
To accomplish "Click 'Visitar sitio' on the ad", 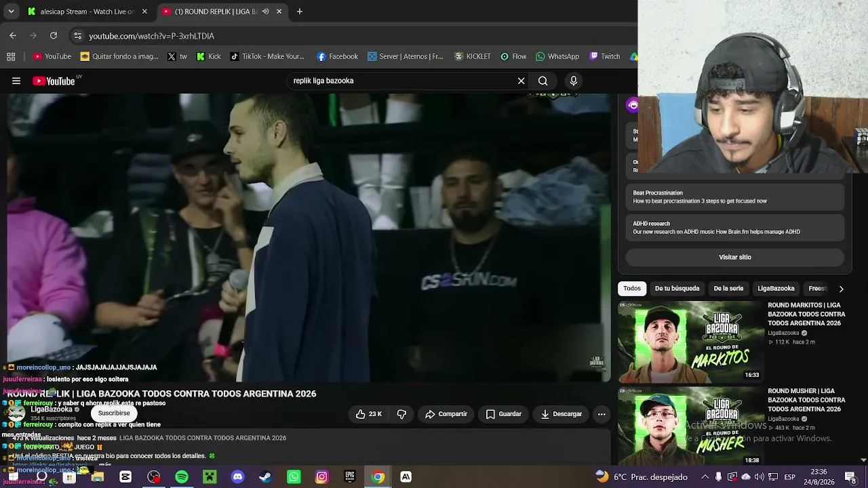I will coord(735,258).
